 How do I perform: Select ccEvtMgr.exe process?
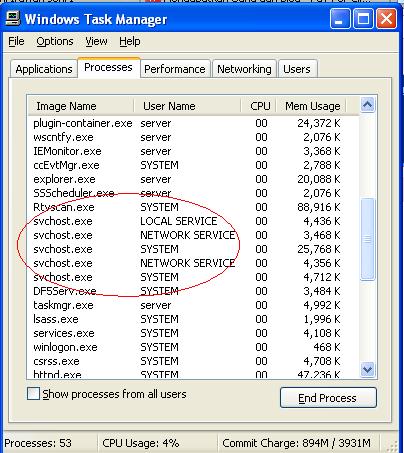[187, 165]
